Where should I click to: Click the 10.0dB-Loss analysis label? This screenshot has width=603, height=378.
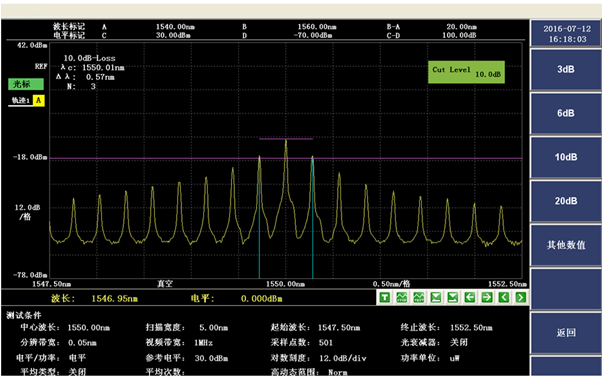click(x=89, y=58)
